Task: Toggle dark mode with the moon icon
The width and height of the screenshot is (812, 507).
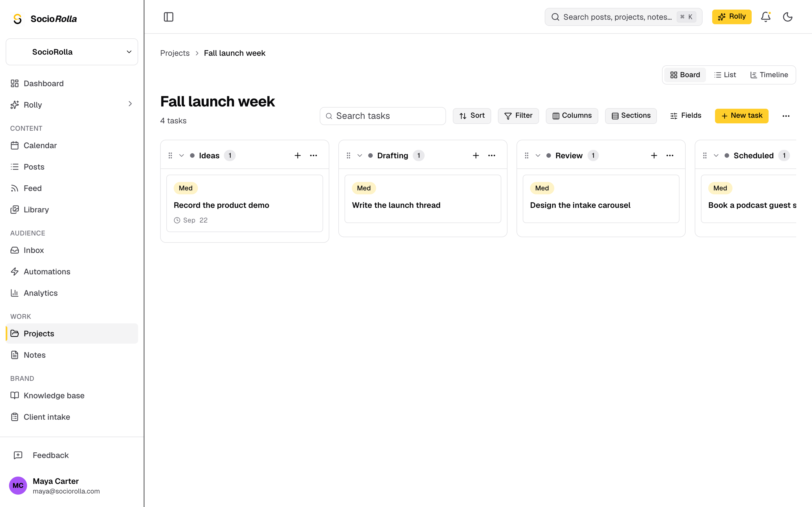Action: [x=787, y=17]
